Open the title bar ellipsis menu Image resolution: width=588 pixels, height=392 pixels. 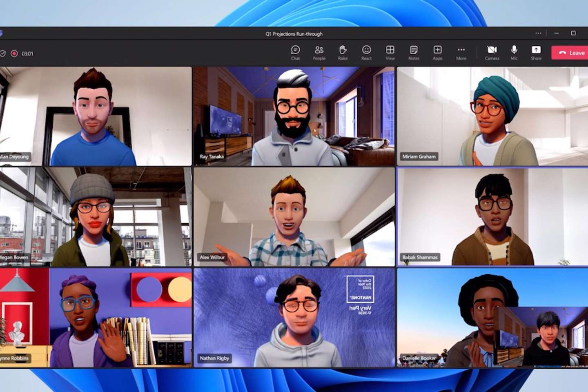point(538,33)
